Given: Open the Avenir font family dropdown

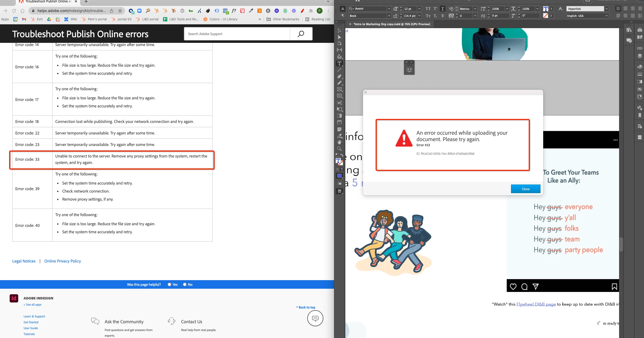Looking at the screenshot, I should pos(389,9).
